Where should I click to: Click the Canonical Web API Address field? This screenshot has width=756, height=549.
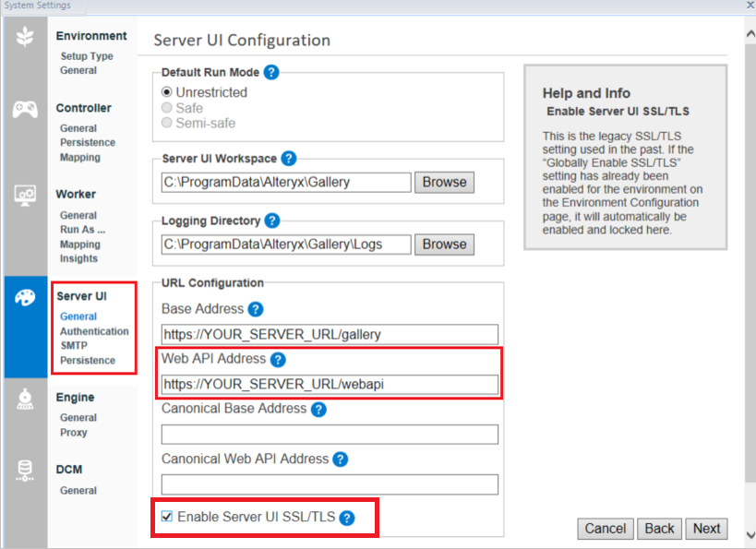tap(328, 483)
